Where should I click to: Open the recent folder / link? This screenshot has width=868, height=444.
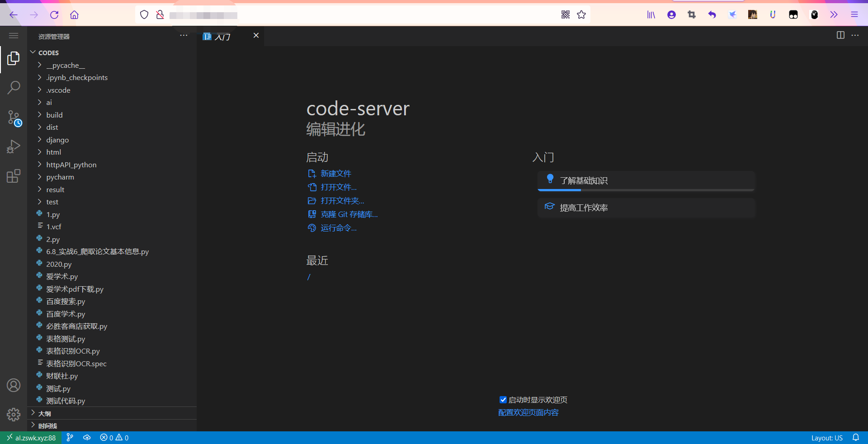click(309, 277)
